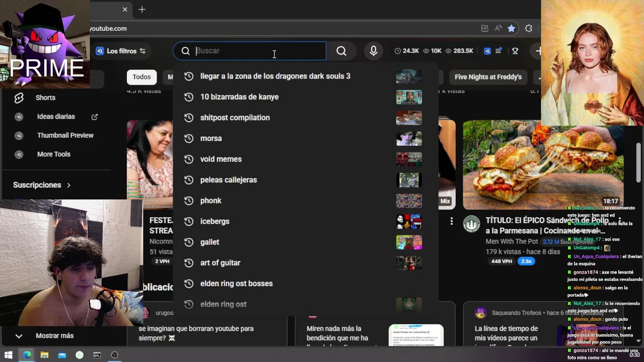The width and height of the screenshot is (644, 362).
Task: Open the ÉPICO Sándwich de Pollo video title
Action: pyautogui.click(x=547, y=225)
